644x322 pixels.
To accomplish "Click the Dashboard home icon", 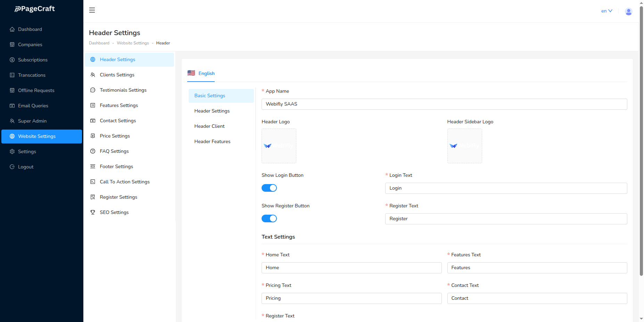I will (x=12, y=30).
